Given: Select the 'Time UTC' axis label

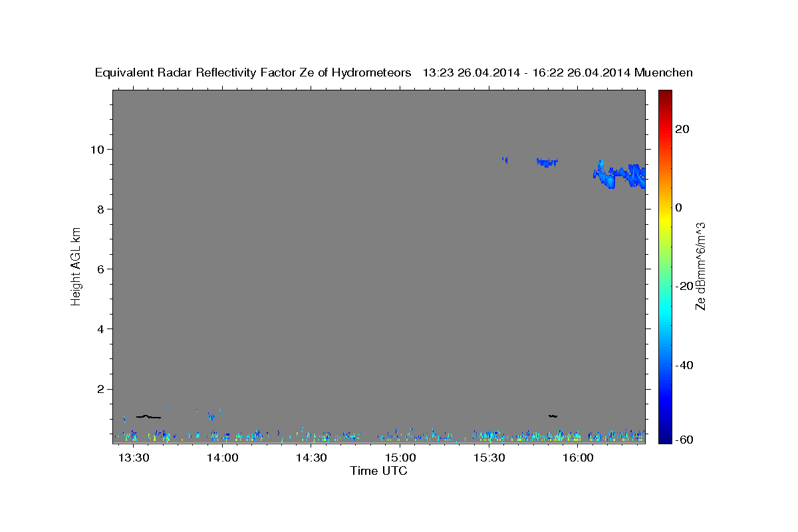Looking at the screenshot, I should [x=378, y=471].
